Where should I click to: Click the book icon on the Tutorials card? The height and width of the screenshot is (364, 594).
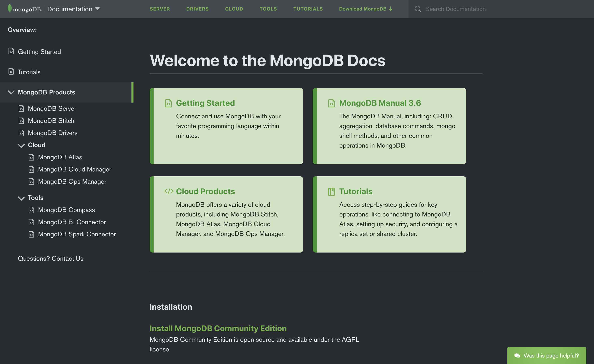coord(331,192)
